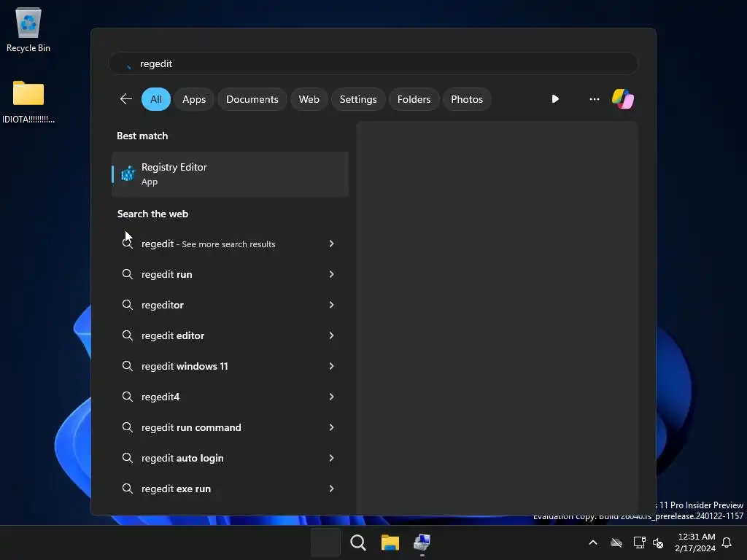Open the Copilot colorful icon in search panel
747x560 pixels.
tap(623, 99)
